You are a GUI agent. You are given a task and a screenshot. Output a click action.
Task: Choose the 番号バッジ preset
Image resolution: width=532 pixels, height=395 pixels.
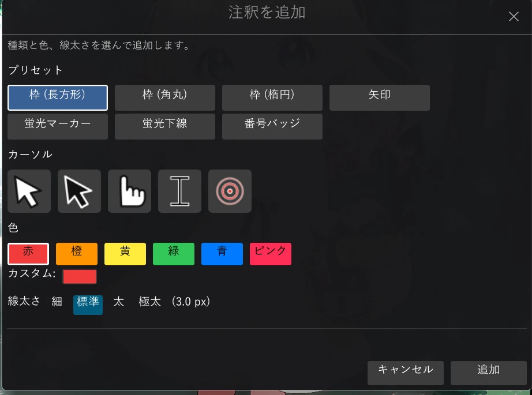point(272,126)
